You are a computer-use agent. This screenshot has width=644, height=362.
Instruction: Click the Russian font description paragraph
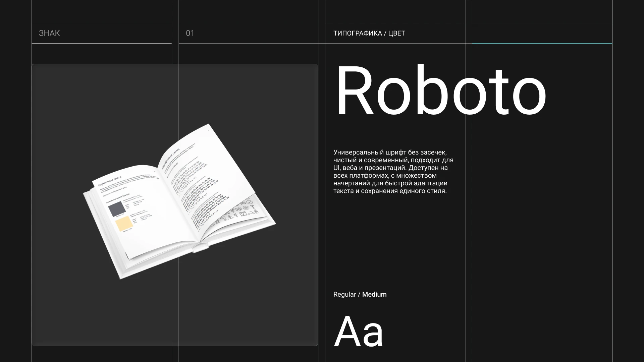click(x=393, y=172)
